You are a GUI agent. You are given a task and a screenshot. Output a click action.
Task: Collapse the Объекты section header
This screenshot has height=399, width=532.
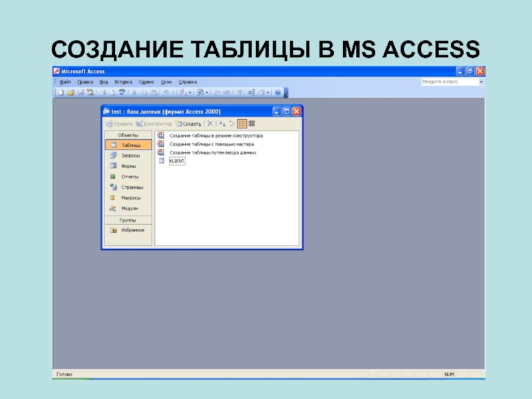(128, 134)
